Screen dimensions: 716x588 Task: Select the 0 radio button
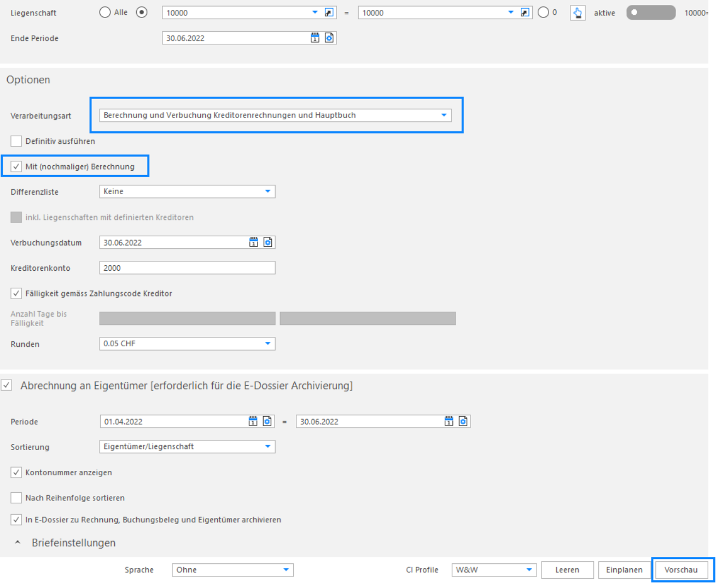tap(543, 12)
